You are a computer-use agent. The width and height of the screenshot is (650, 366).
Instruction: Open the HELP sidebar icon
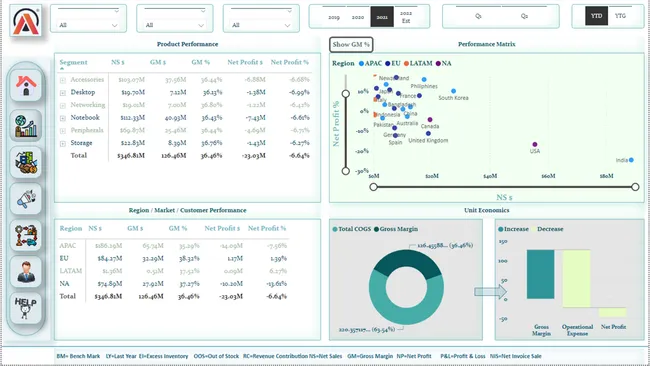(26, 308)
